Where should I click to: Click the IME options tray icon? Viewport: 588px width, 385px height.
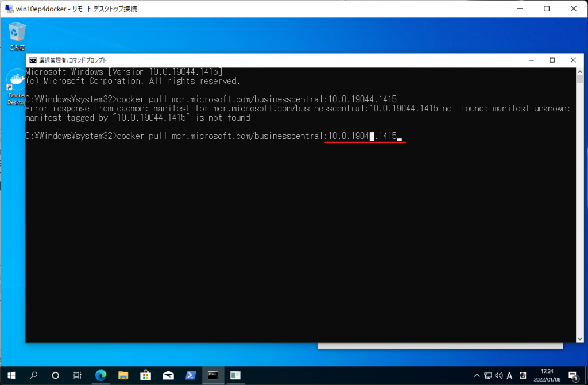click(x=523, y=375)
